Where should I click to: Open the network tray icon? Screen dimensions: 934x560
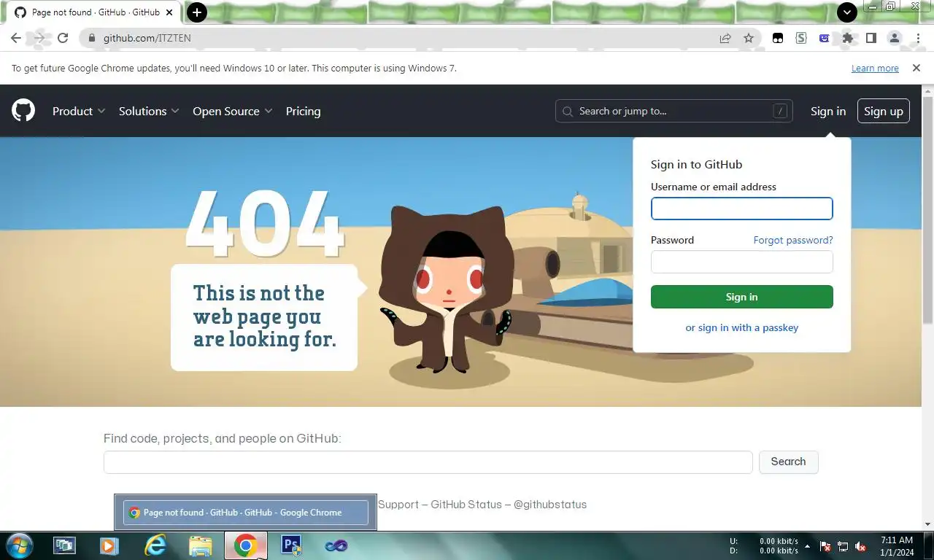[843, 546]
